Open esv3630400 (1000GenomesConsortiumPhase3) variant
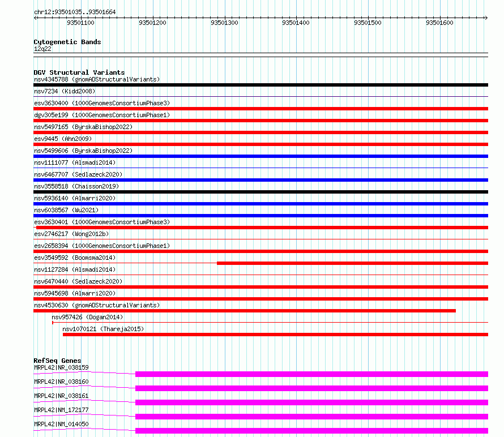504x437 pixels. [102, 103]
